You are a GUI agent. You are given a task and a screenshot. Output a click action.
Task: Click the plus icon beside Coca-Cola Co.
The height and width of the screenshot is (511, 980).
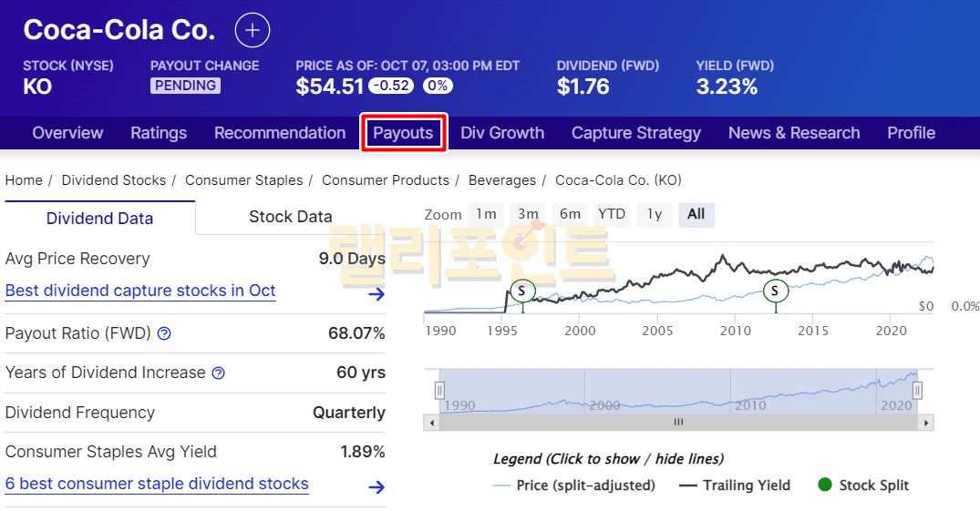point(253,30)
